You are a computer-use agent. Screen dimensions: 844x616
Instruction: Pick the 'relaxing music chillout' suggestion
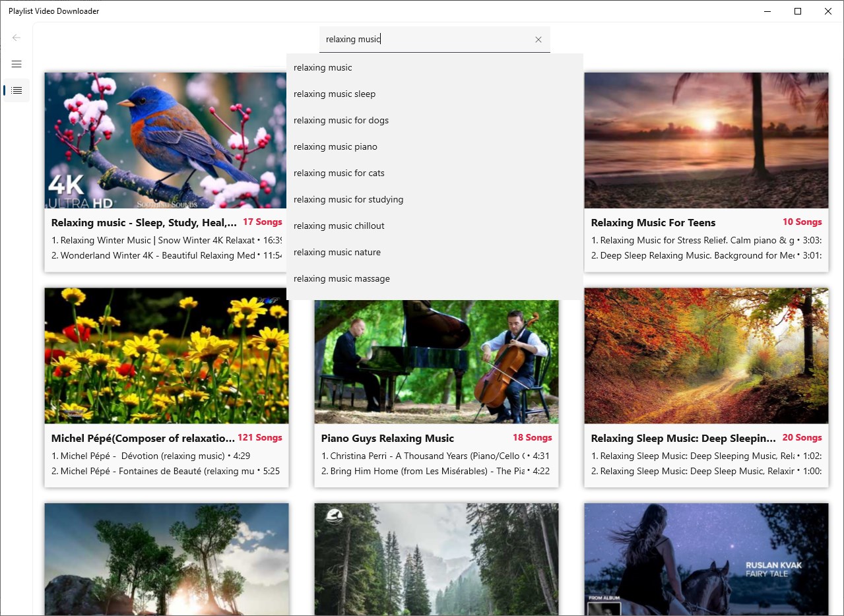click(x=434, y=226)
